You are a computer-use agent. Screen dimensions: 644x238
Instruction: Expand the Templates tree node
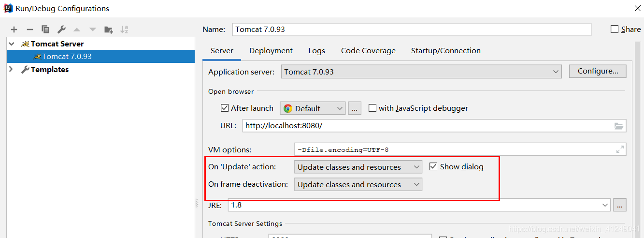point(12,70)
